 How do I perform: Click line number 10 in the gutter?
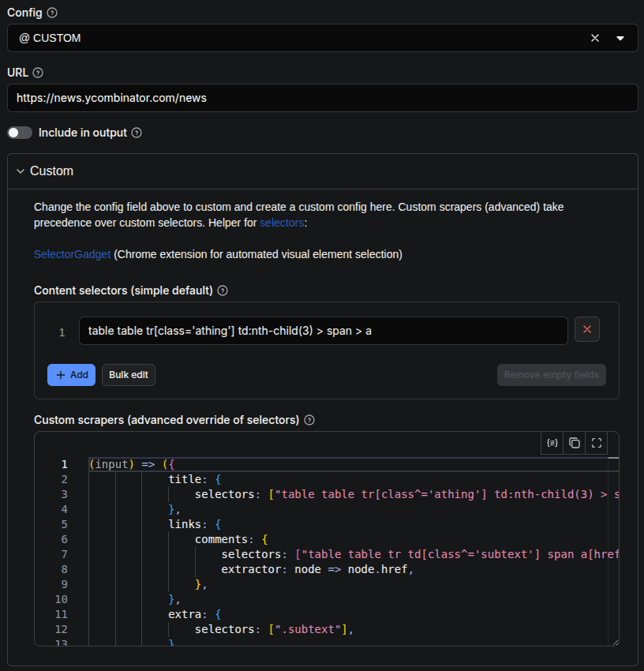62,599
